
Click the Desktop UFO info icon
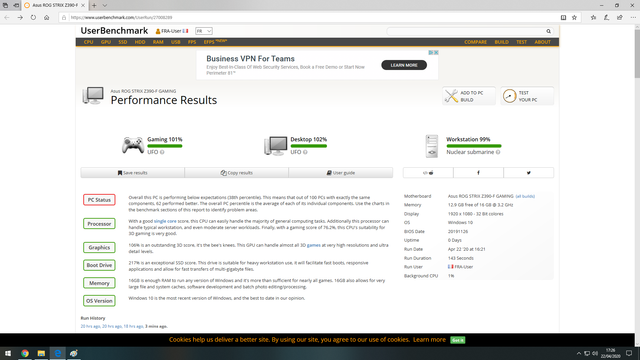click(305, 152)
